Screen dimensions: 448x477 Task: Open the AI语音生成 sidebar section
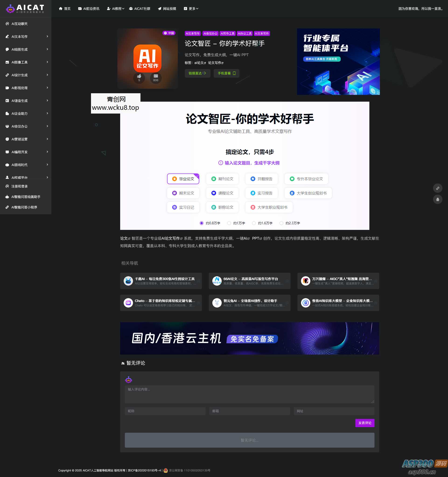tap(20, 100)
